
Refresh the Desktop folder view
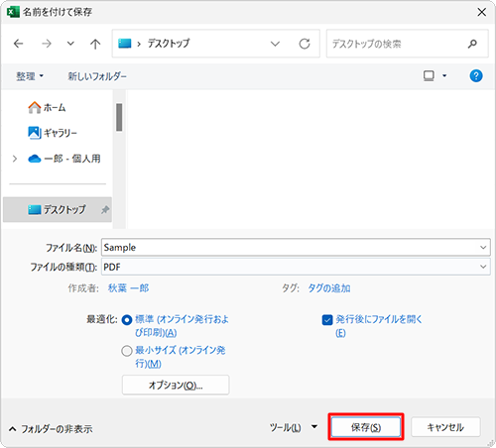click(x=305, y=44)
